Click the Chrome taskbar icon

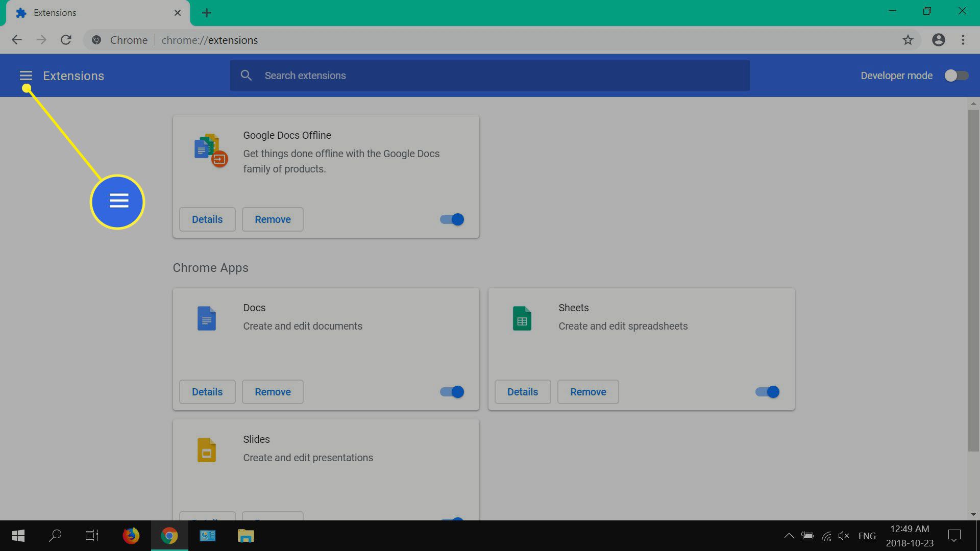[x=169, y=536]
